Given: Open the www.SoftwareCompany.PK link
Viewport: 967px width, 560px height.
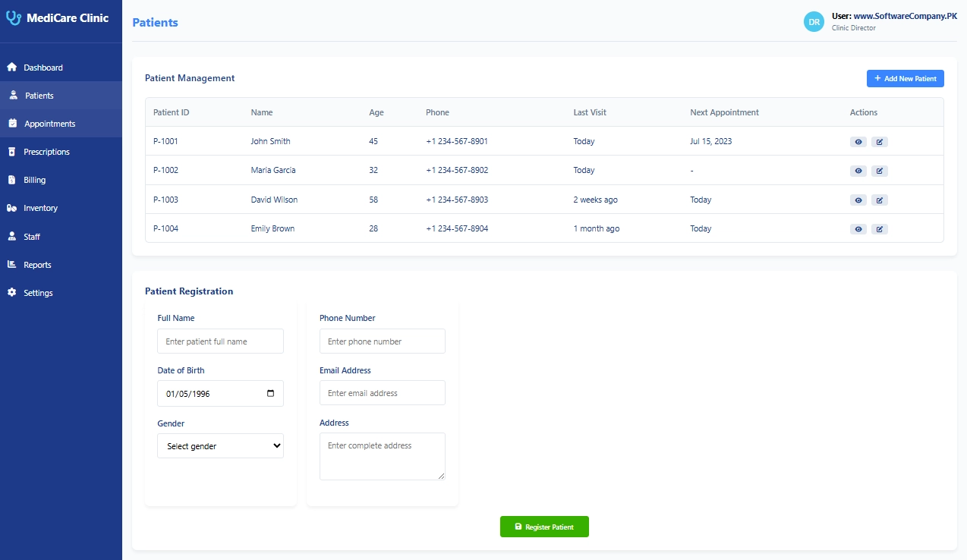Looking at the screenshot, I should pyautogui.click(x=906, y=15).
